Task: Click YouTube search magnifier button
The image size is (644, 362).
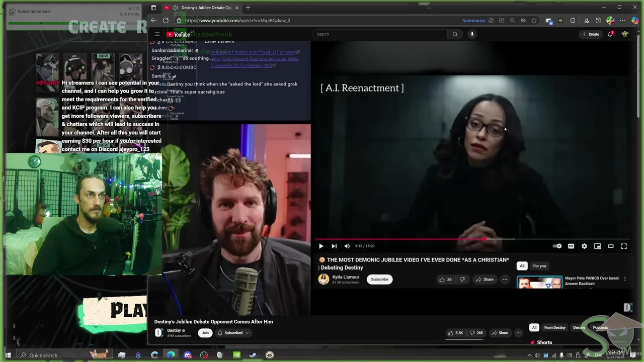Action: [x=455, y=34]
